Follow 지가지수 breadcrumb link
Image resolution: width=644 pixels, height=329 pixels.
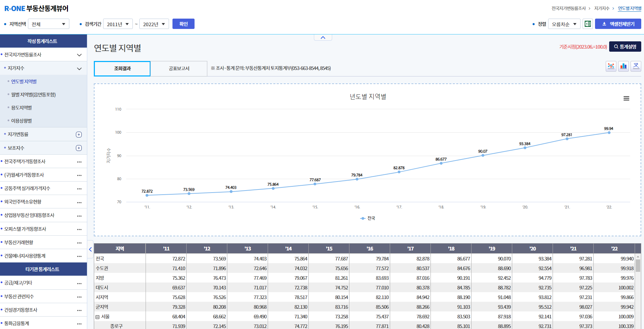click(x=602, y=8)
